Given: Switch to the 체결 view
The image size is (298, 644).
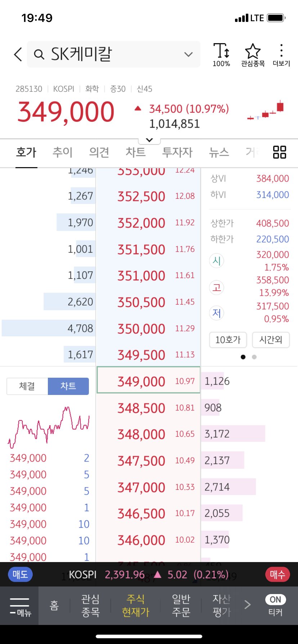Looking at the screenshot, I should point(27,386).
